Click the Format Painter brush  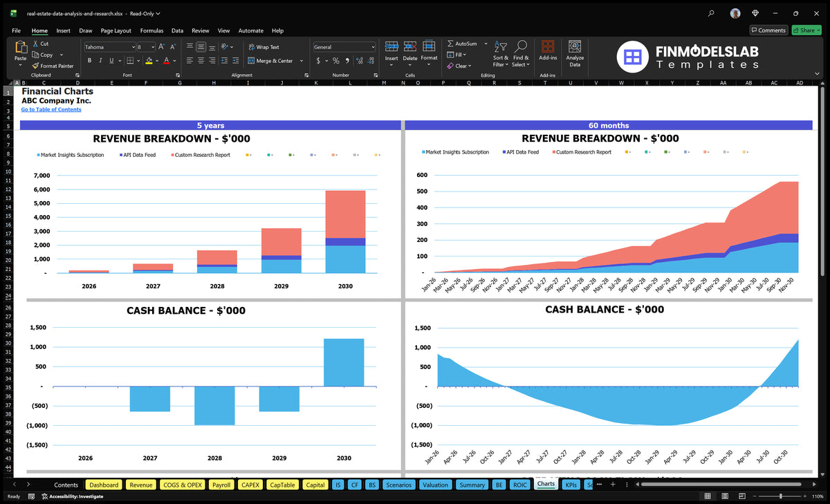(35, 66)
